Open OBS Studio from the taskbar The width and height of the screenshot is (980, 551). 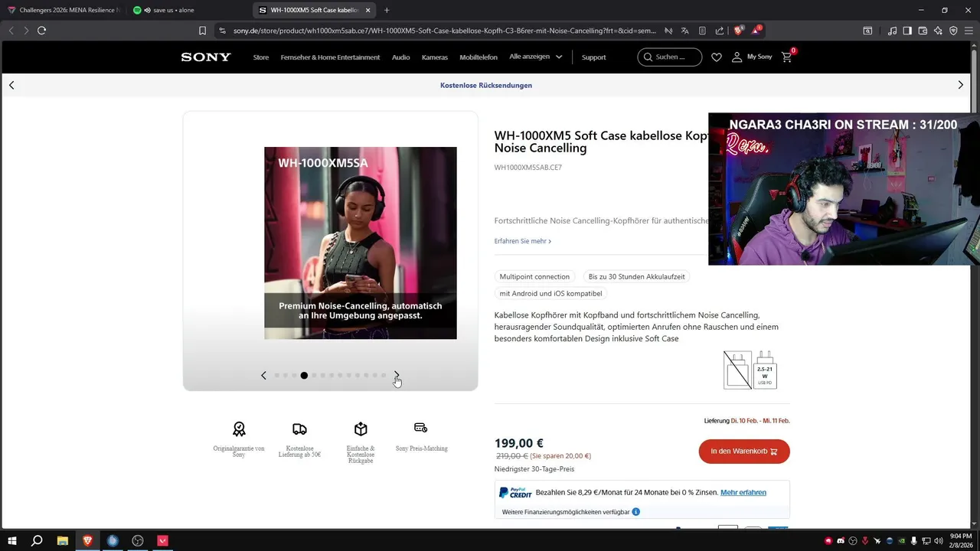point(138,540)
